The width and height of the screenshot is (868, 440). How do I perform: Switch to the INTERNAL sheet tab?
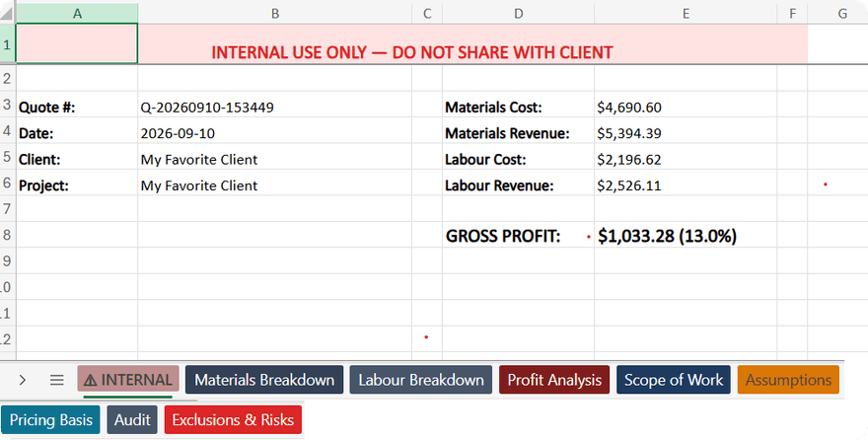(x=128, y=380)
